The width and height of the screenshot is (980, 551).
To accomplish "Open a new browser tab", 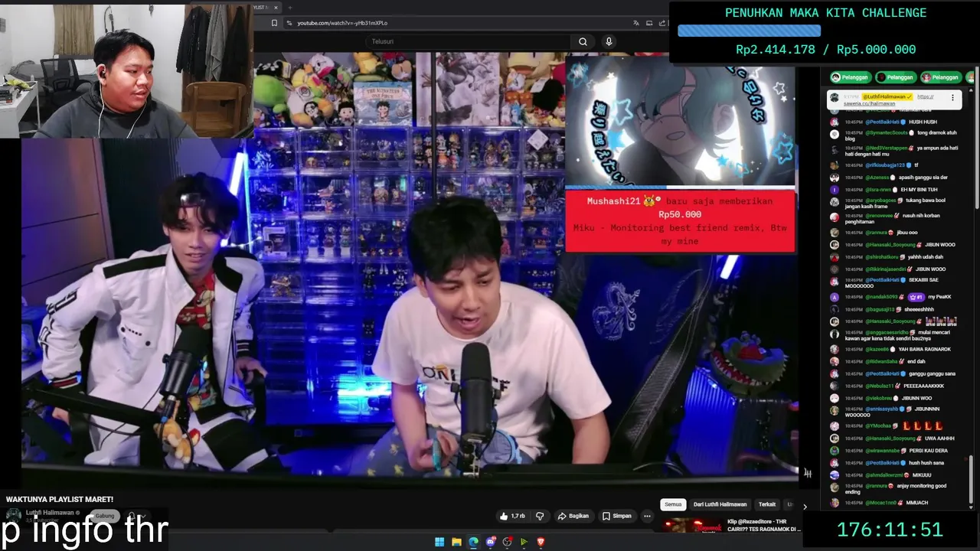I will [x=289, y=8].
